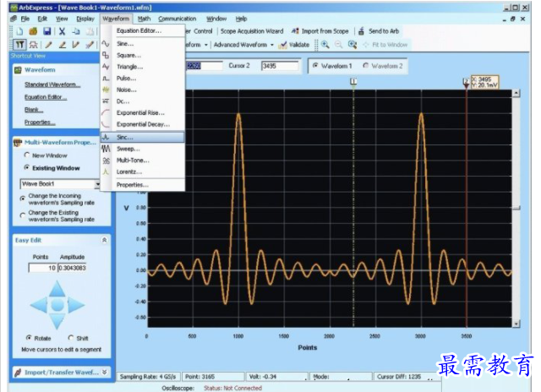Click cursor 1 marker at top of graph
The image size is (541, 392).
point(353,81)
